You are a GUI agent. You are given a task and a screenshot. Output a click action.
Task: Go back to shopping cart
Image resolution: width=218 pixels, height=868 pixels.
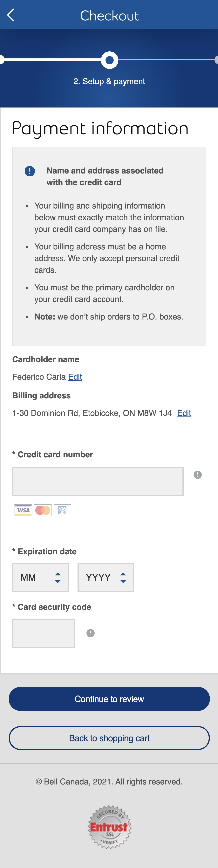pos(109,738)
